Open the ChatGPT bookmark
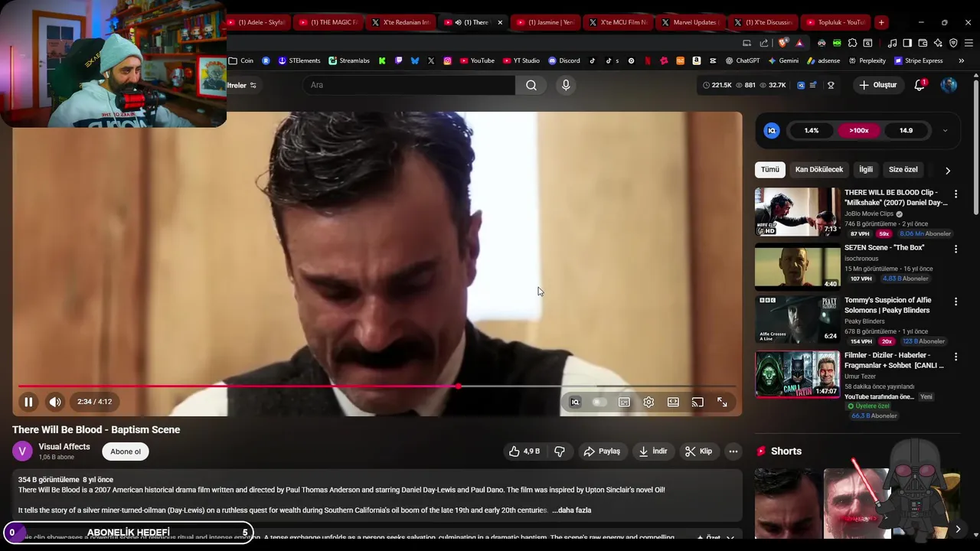This screenshot has height=551, width=980. click(x=742, y=60)
